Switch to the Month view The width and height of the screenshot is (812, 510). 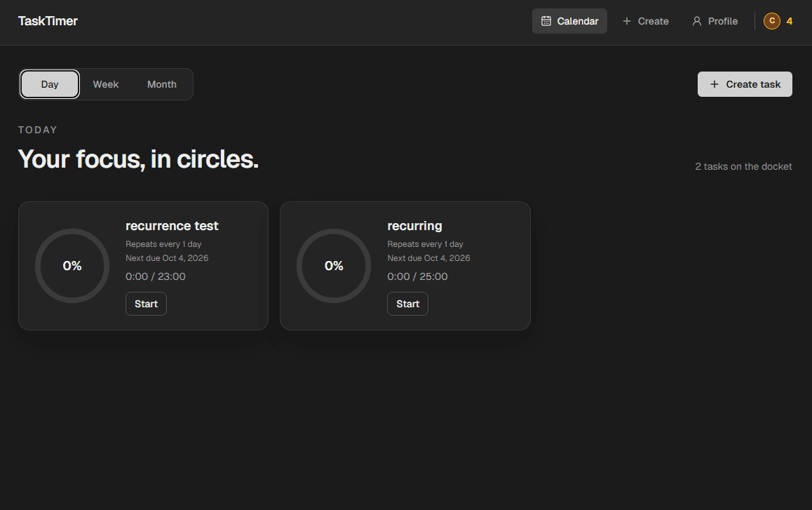point(161,84)
